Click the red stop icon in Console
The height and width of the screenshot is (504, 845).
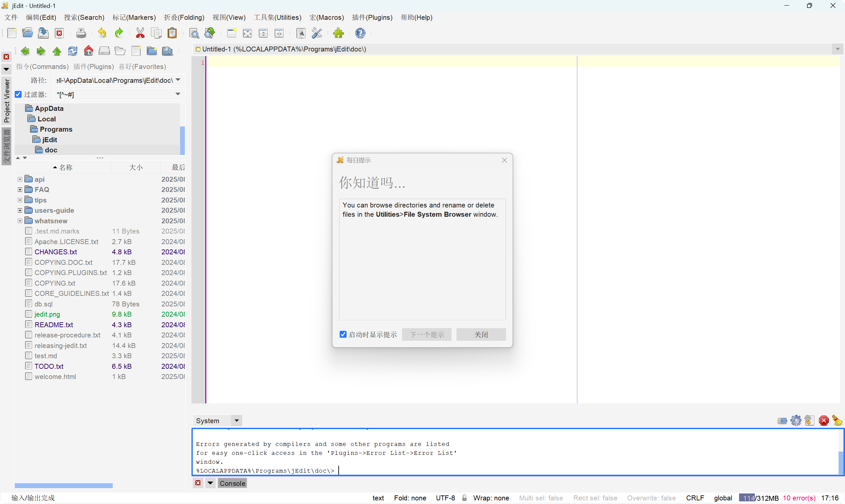(x=824, y=421)
